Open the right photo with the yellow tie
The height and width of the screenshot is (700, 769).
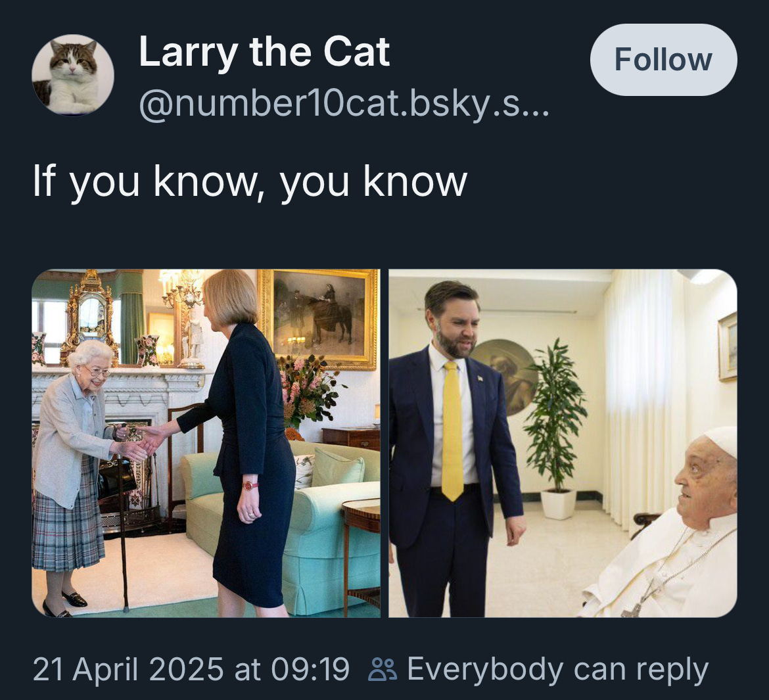(563, 443)
